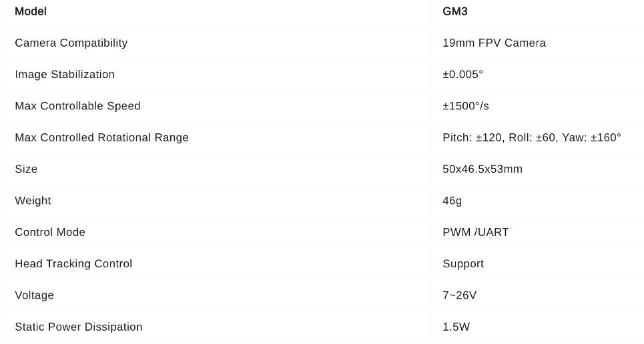Click the ±0.005° stabilization value

click(x=462, y=74)
